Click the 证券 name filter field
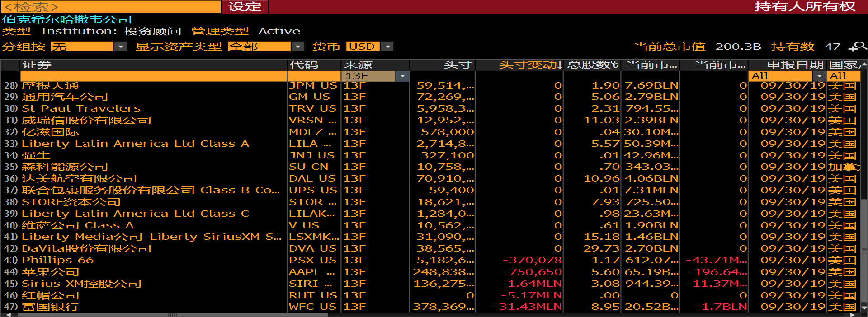 (154, 76)
